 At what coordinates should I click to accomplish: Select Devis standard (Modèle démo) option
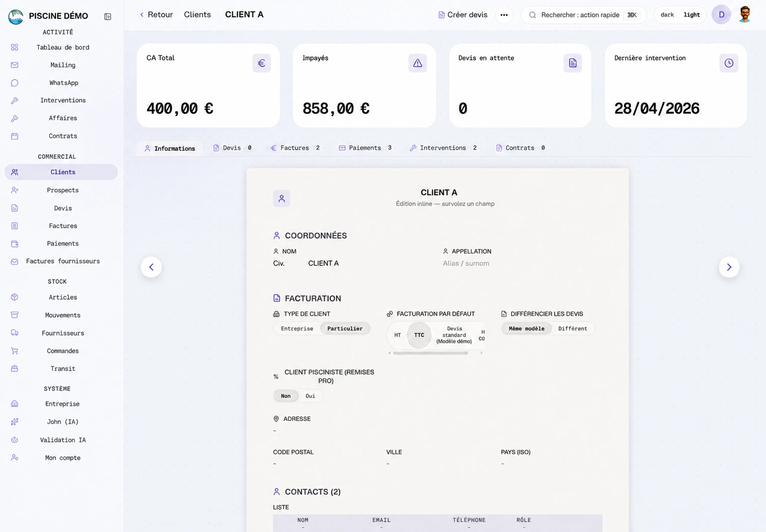pos(454,335)
